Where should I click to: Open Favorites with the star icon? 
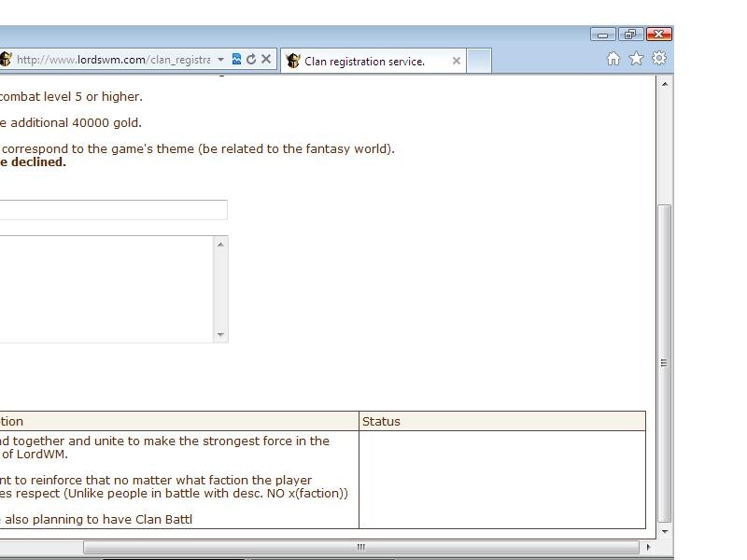tap(636, 59)
